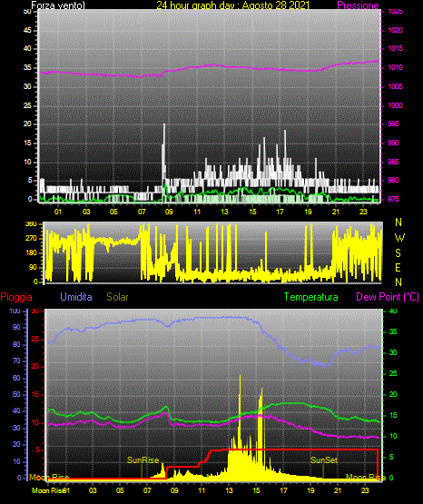Click the compass letter 'S'
This screenshot has width=423, height=504.
click(x=398, y=253)
